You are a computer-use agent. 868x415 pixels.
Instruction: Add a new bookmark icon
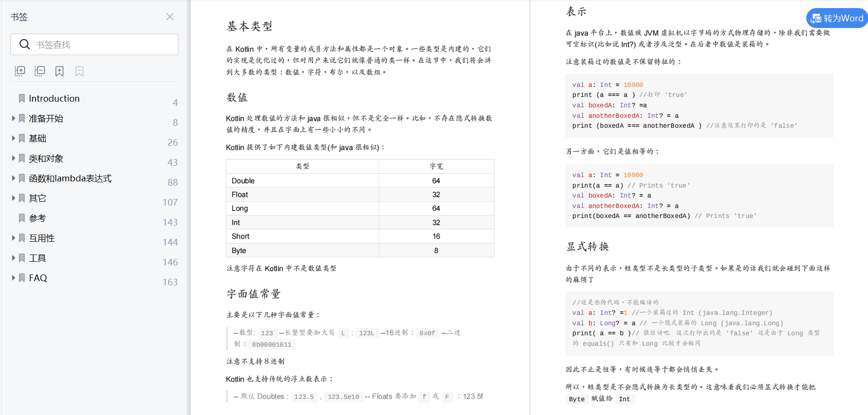tap(59, 71)
